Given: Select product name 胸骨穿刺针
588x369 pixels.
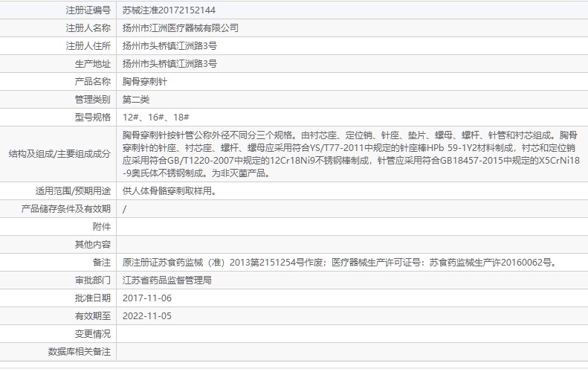Looking at the screenshot, I should pyautogui.click(x=145, y=81).
